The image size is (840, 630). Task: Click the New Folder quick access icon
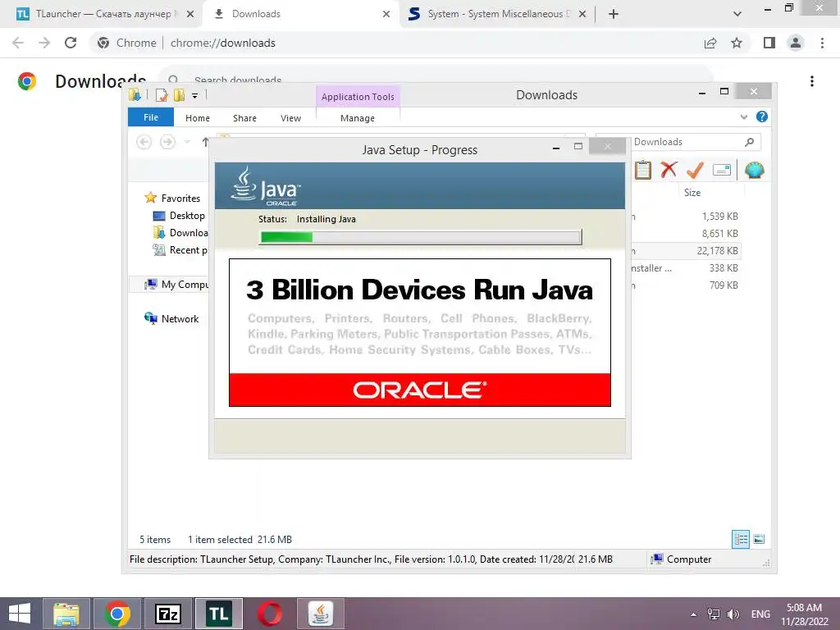[x=180, y=95]
